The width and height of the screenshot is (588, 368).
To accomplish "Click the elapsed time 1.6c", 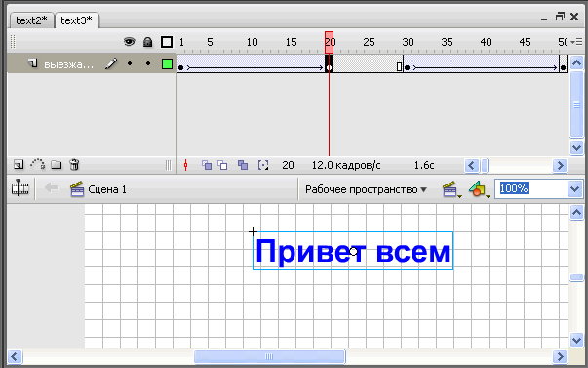I will click(x=424, y=165).
